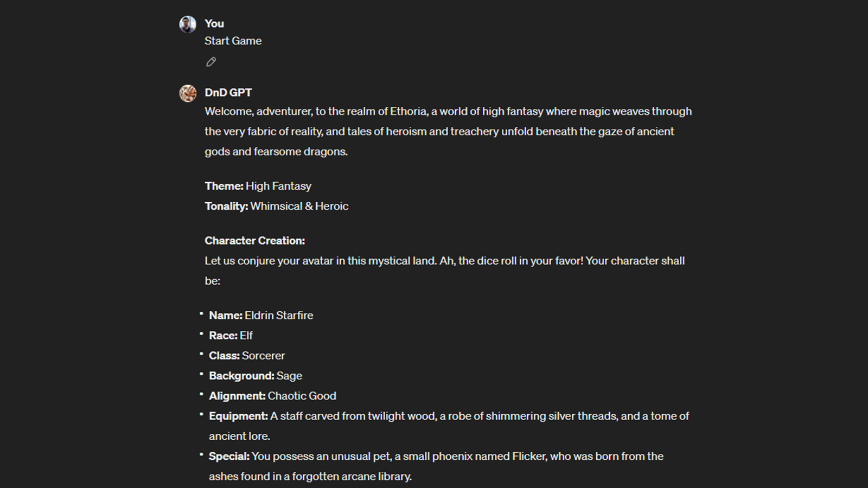
Task: Click the "Background: Sage" list item
Action: [256, 375]
